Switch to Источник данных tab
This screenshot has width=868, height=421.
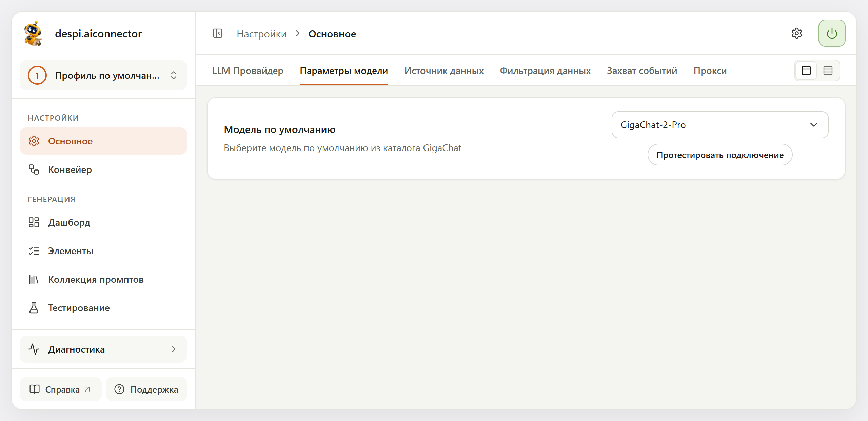coord(444,71)
